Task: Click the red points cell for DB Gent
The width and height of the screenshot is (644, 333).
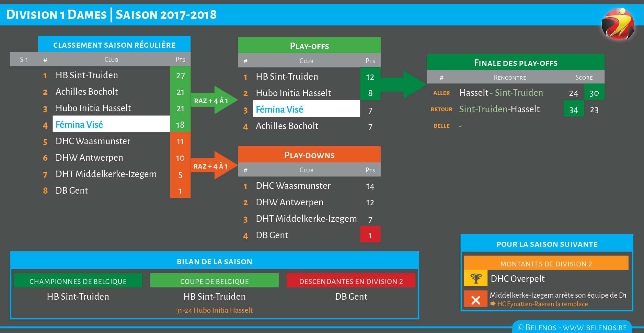Action: coord(370,235)
